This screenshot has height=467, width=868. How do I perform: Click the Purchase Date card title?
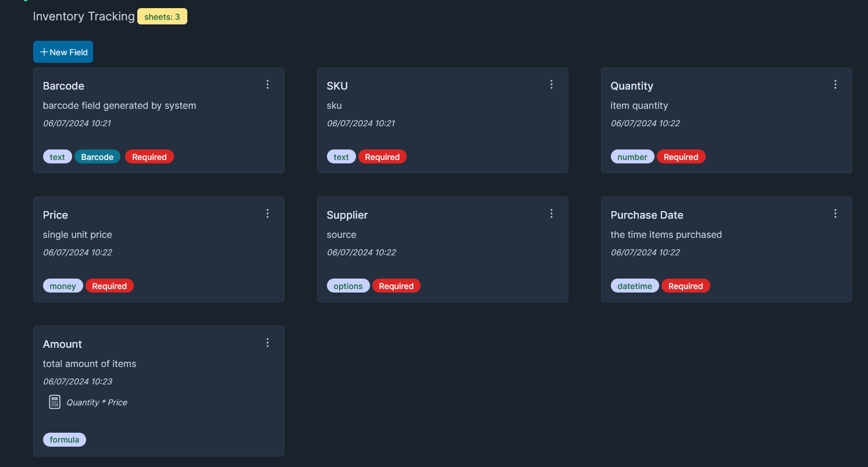tap(647, 215)
